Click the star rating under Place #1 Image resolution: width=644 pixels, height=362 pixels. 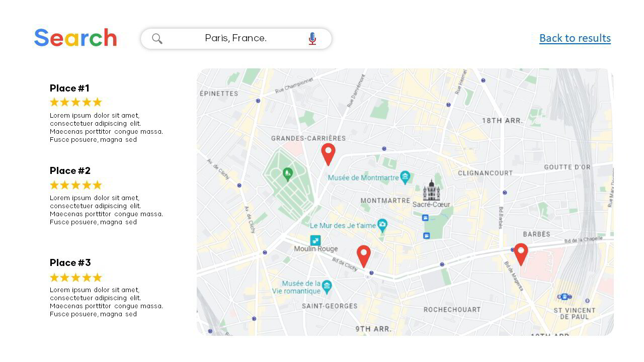point(76,103)
